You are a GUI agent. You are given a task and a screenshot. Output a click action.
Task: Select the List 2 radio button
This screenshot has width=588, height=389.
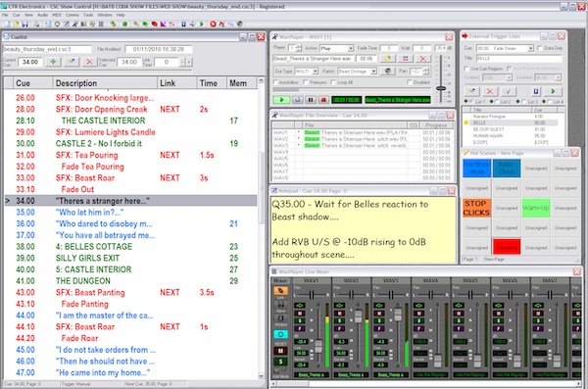tap(497, 101)
